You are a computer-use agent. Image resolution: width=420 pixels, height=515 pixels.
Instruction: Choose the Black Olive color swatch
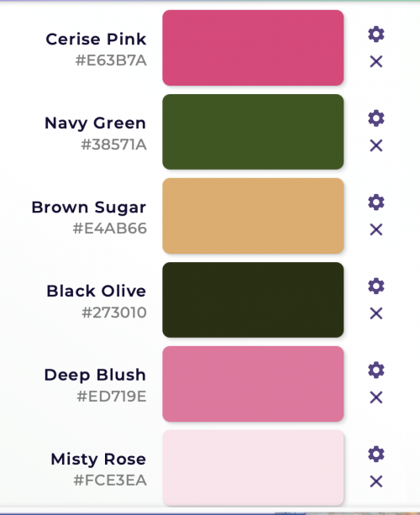(253, 300)
